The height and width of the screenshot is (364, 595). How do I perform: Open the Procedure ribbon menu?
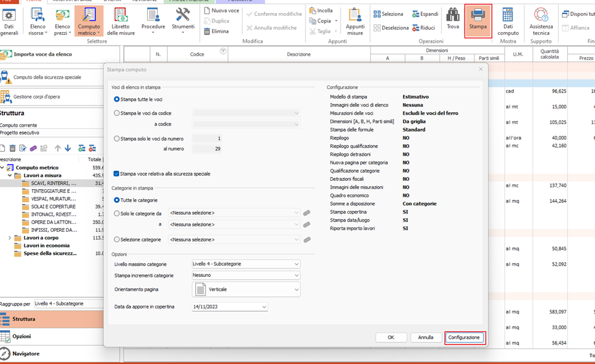click(x=153, y=22)
